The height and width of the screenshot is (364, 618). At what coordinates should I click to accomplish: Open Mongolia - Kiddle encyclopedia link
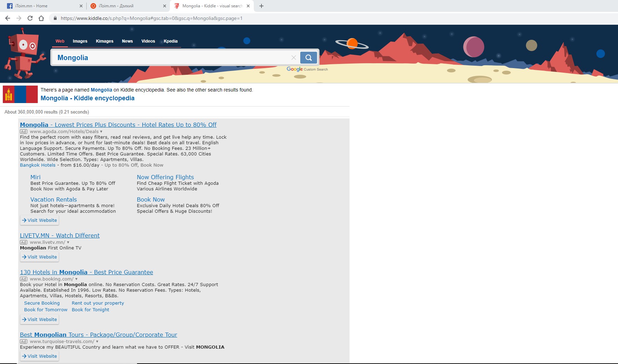tap(87, 98)
